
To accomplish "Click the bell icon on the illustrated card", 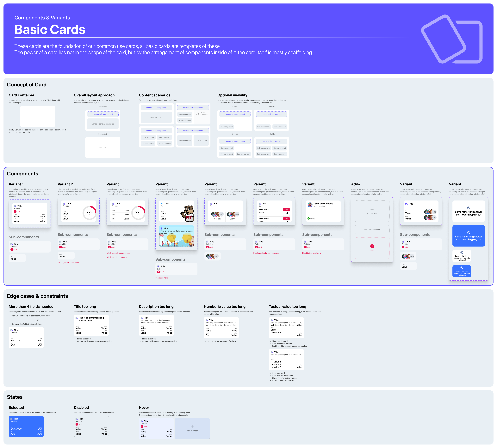I will [162, 228].
